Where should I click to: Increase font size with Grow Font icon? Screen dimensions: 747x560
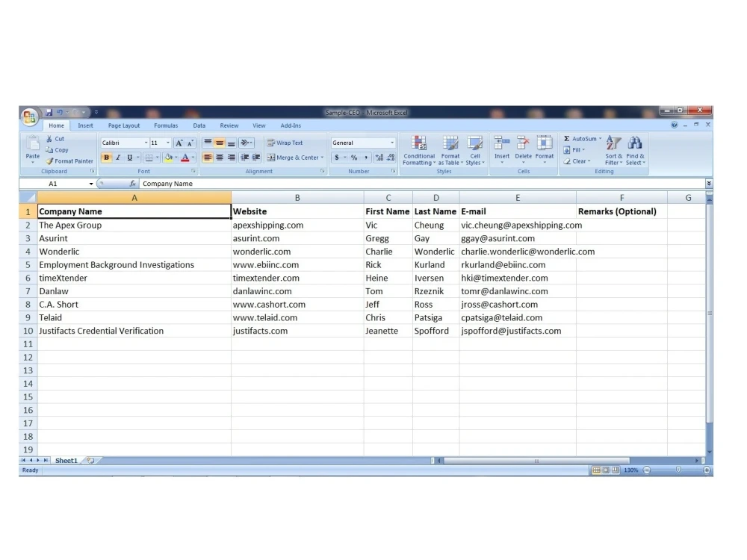tap(179, 143)
